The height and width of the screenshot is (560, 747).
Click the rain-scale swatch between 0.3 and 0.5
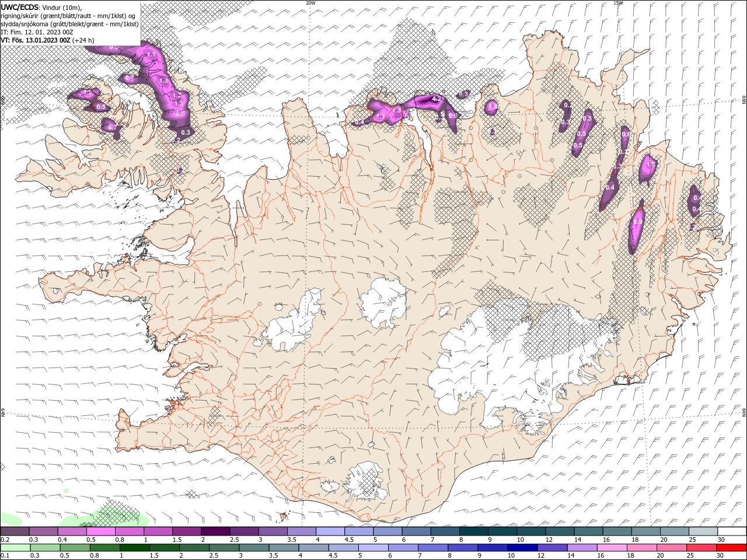pyautogui.click(x=45, y=548)
